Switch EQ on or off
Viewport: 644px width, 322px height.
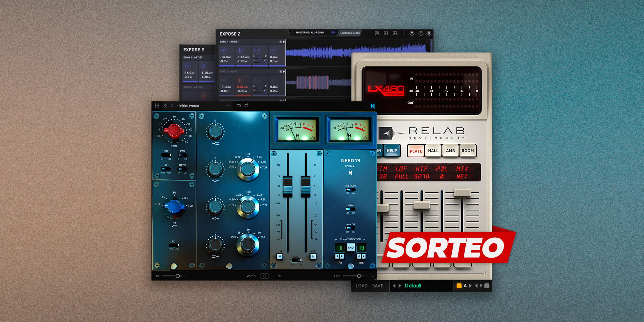174,245
